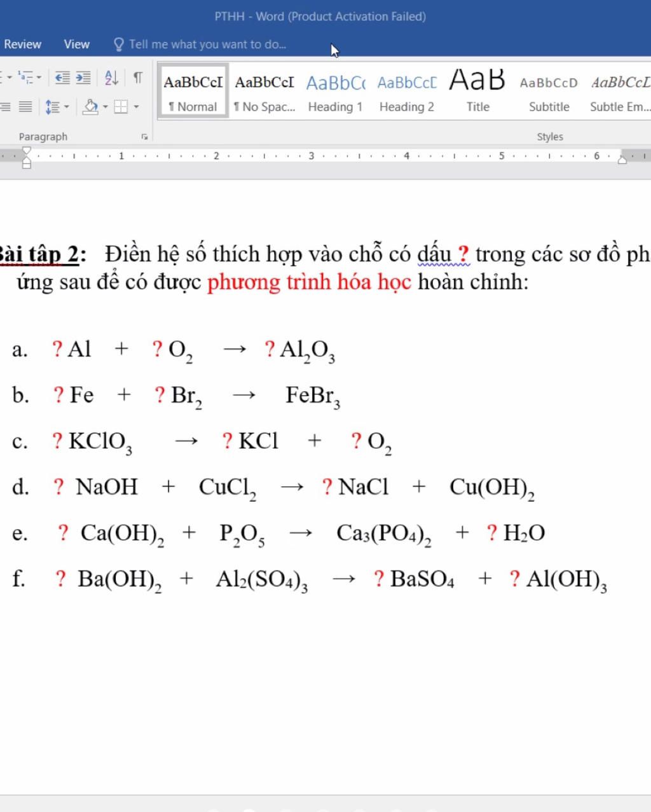Click 'Ca3(PO4)2' in equation e
Screen dimensions: 651x812
[384, 534]
